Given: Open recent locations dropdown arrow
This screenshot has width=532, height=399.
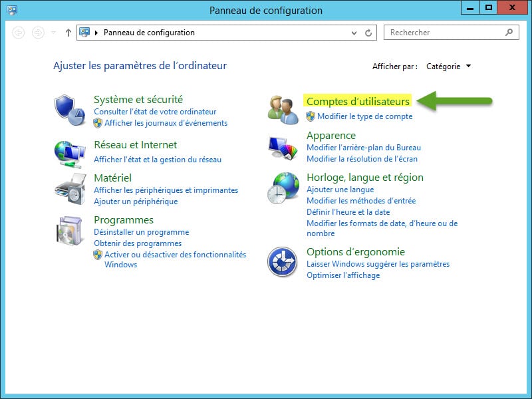Looking at the screenshot, I should (x=54, y=33).
